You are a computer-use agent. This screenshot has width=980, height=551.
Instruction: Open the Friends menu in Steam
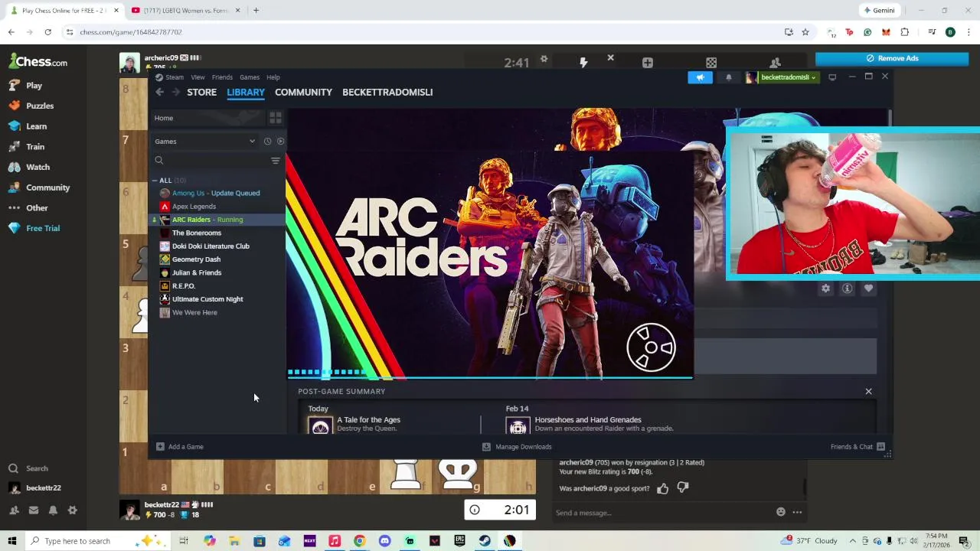pos(222,77)
